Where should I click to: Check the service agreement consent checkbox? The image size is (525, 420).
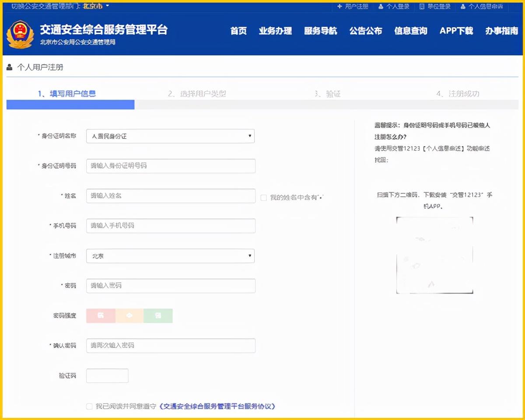coord(89,406)
